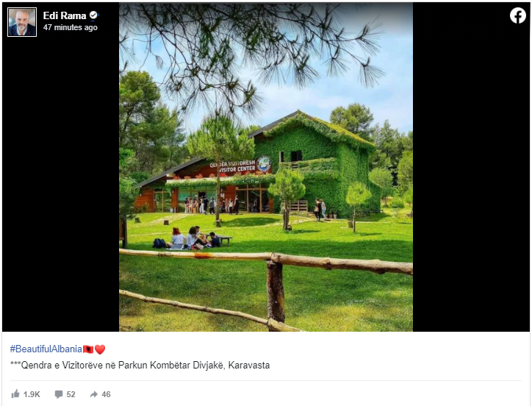
Task: Open the visitor center photo
Action: click(x=266, y=167)
